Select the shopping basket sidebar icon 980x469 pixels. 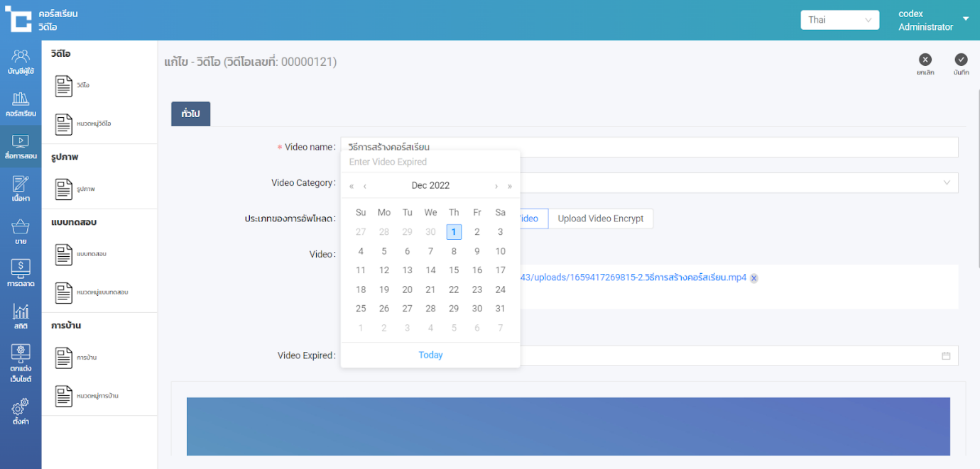click(x=21, y=231)
